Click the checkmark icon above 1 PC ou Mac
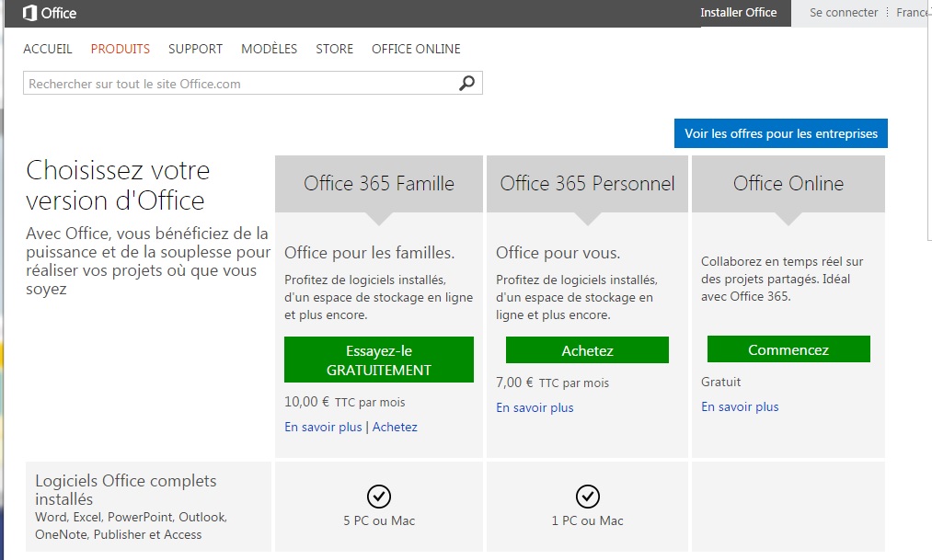 587,497
